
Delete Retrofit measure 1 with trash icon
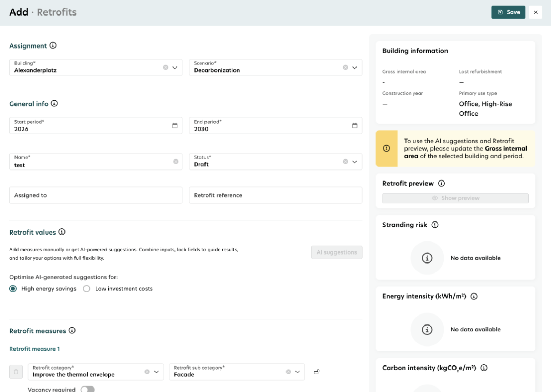pos(16,372)
